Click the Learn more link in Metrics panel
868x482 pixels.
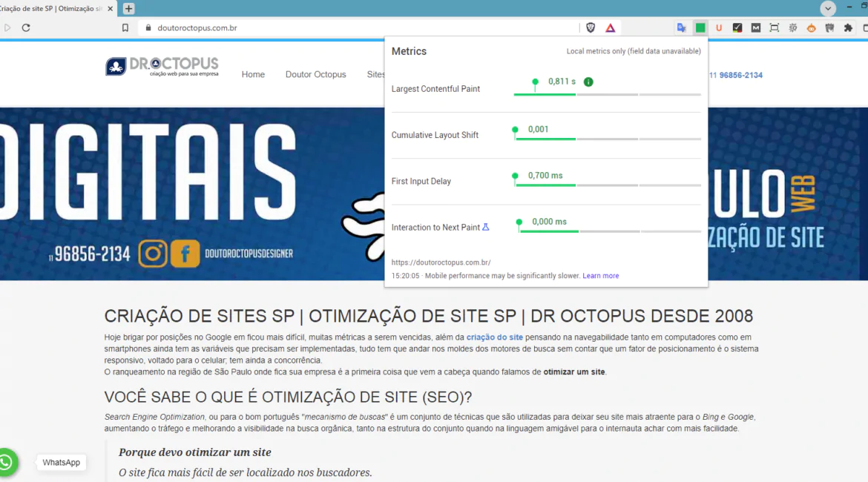pyautogui.click(x=601, y=275)
